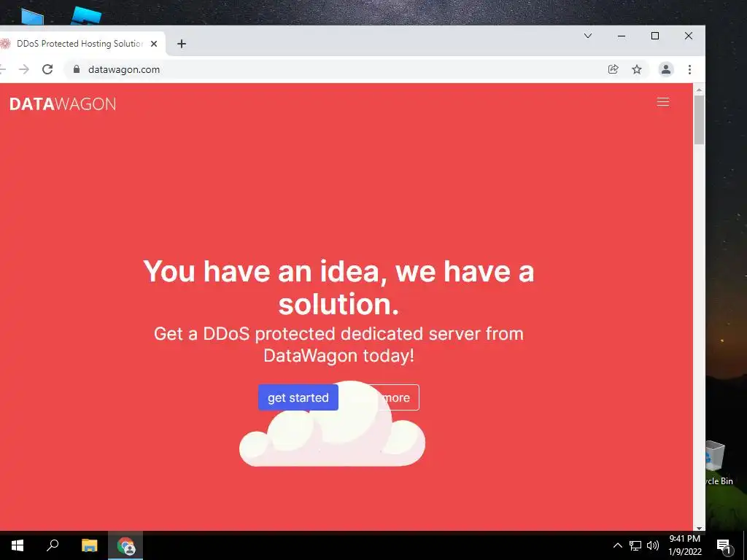Image resolution: width=747 pixels, height=560 pixels.
Task: Click the scrollbar down arrow
Action: [699, 528]
